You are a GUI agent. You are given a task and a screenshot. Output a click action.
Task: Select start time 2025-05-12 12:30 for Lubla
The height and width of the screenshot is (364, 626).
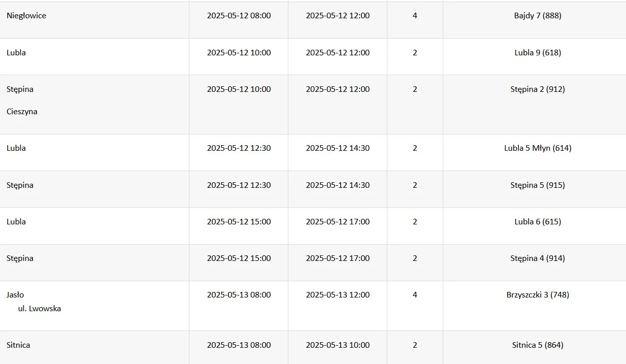tap(239, 148)
